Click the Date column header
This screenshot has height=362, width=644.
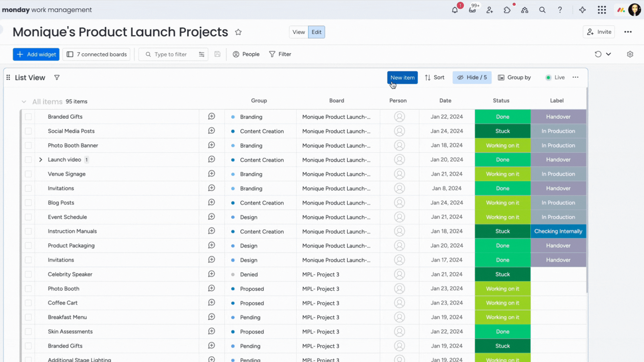(x=445, y=101)
